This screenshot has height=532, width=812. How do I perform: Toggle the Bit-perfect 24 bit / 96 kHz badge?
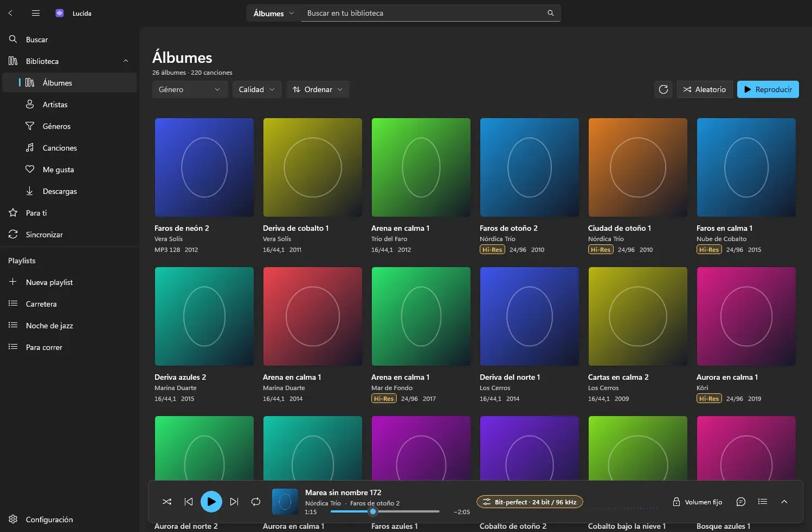pos(530,502)
